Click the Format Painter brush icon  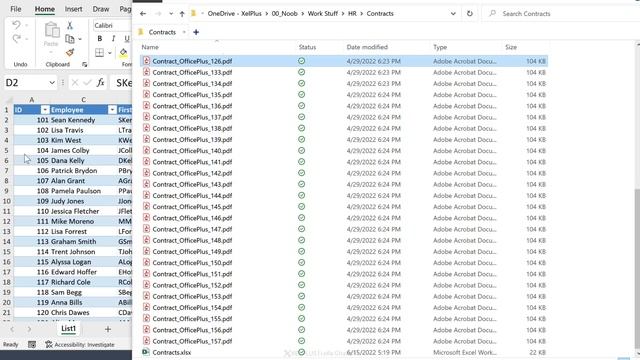pos(70,52)
